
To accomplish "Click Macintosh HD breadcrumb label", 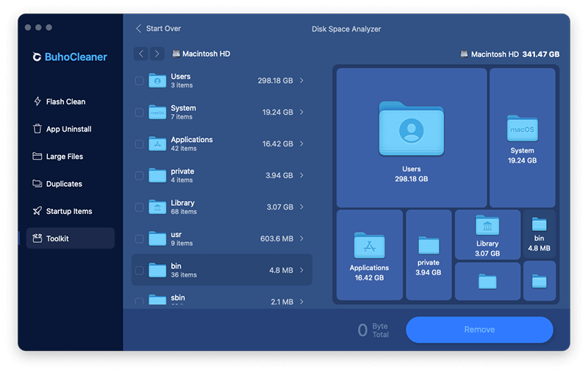I will 207,54.
